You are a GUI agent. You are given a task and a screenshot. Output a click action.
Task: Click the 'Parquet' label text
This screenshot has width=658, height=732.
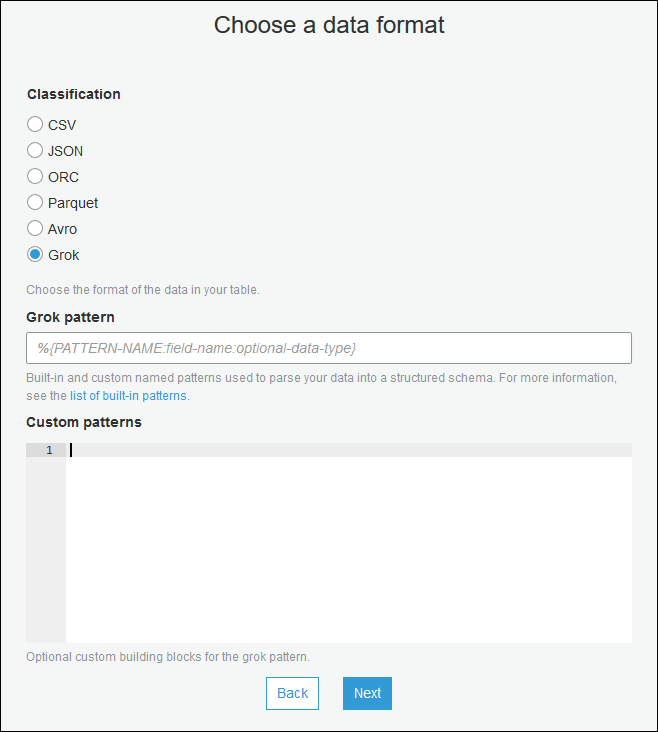point(73,203)
